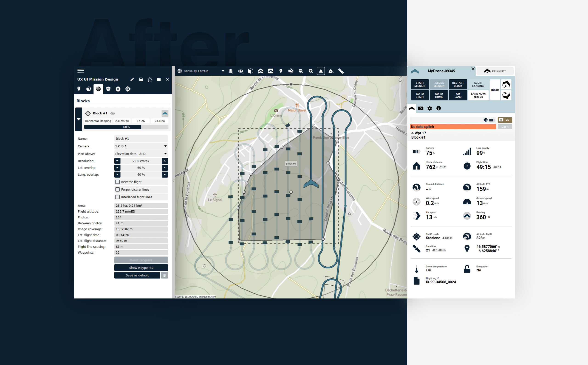Toggle the crossed-out triangle icon in map toolbar
This screenshot has height=365, width=588.
331,71
